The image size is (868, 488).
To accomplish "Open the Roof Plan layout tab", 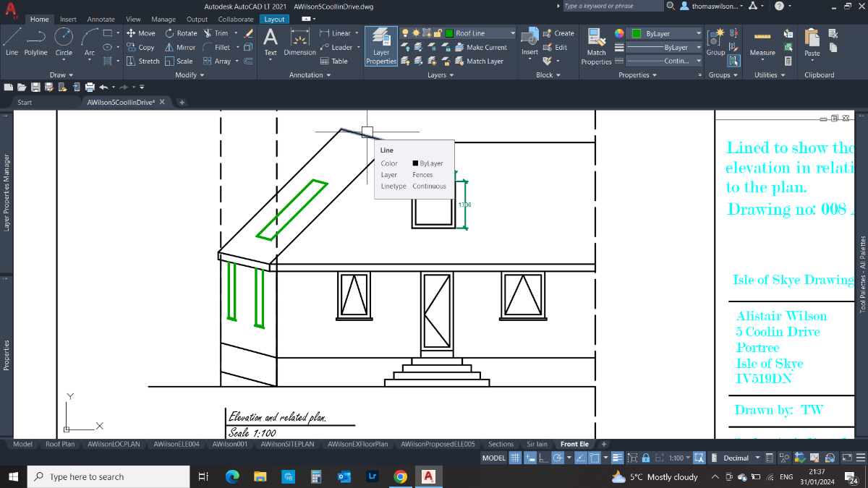I will tap(60, 444).
